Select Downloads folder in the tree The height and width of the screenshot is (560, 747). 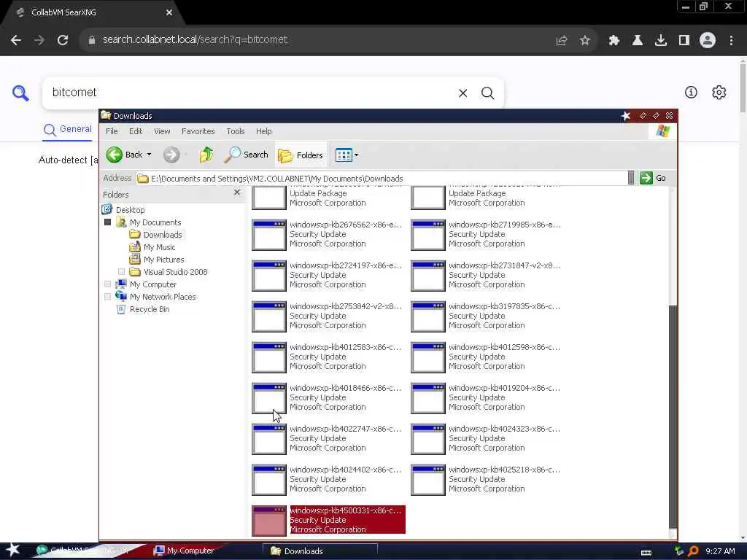pos(163,235)
